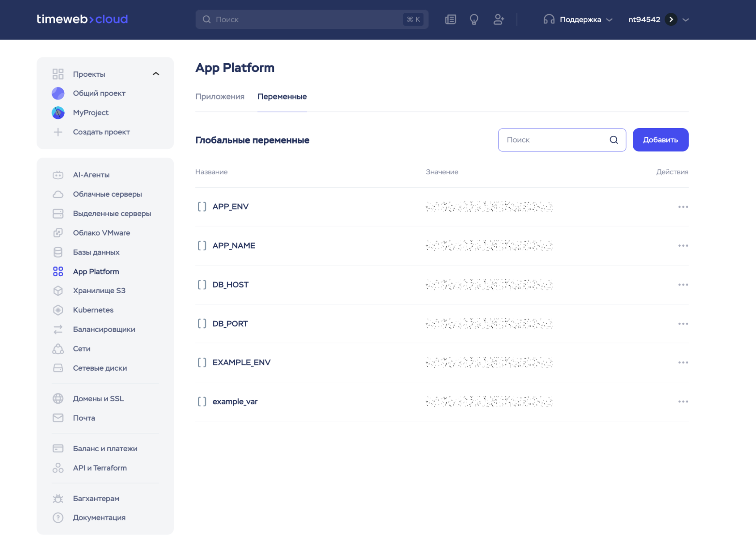
Task: Select the MyProject project
Action: 90,113
